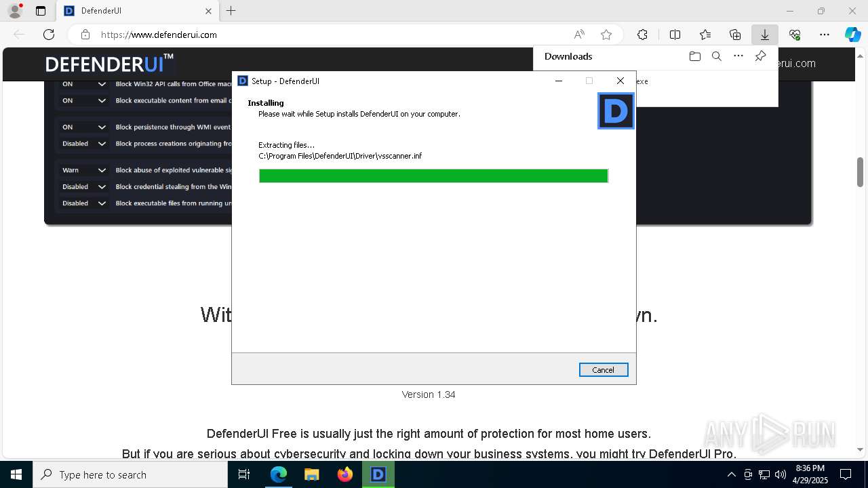Open dropdown for Block Win32 API calls
The width and height of the screenshot is (868, 488).
coord(84,84)
